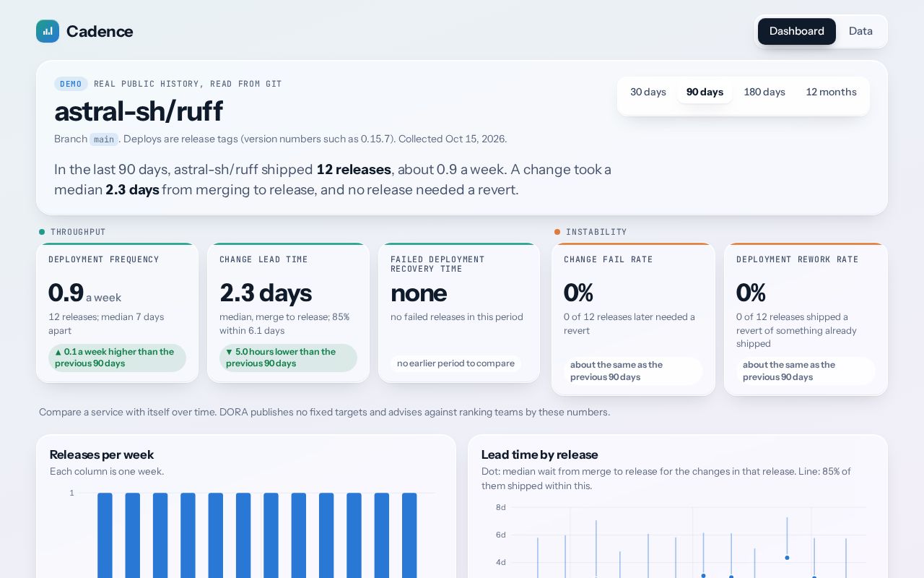Click the Cadence bar-chart logo icon
This screenshot has width=924, height=578.
click(48, 31)
